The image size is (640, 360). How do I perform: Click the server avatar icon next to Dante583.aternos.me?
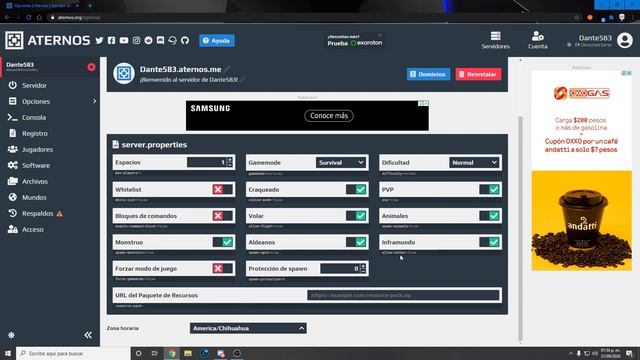click(x=124, y=73)
